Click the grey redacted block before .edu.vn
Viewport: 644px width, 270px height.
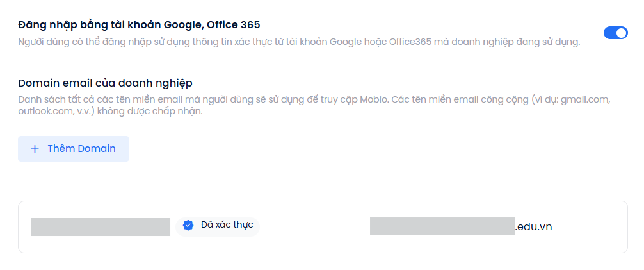[x=442, y=226]
